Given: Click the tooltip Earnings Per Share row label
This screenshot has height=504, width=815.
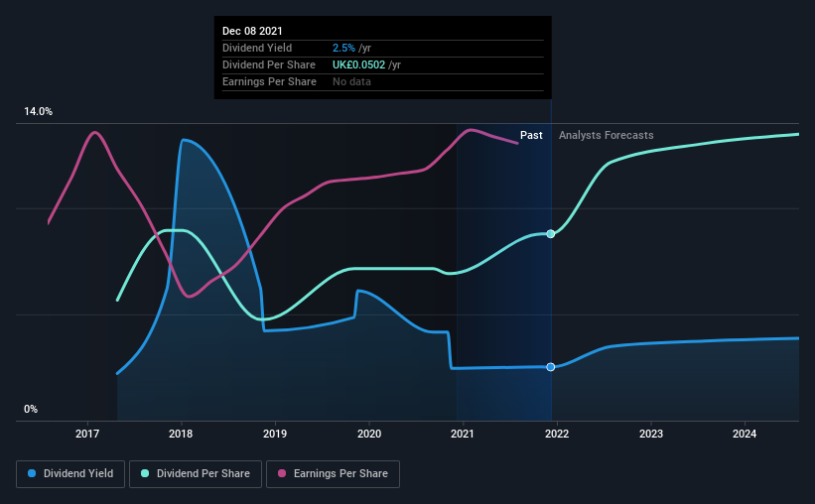Looking at the screenshot, I should [x=269, y=81].
